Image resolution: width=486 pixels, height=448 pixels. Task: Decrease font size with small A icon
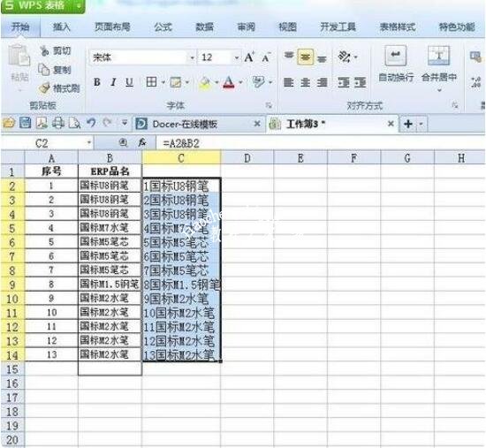267,57
